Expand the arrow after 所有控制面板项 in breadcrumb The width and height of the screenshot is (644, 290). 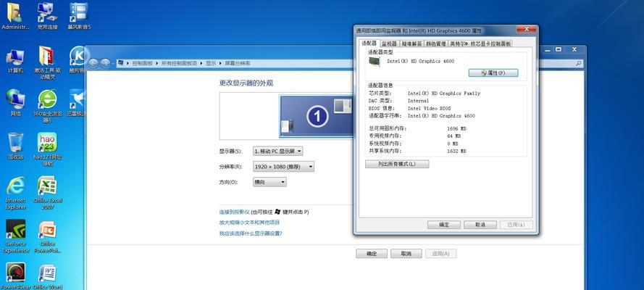pos(201,63)
